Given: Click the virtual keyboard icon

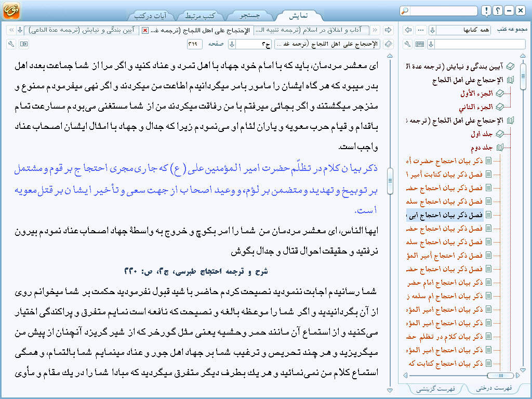Looking at the screenshot, I should click(x=420, y=44).
